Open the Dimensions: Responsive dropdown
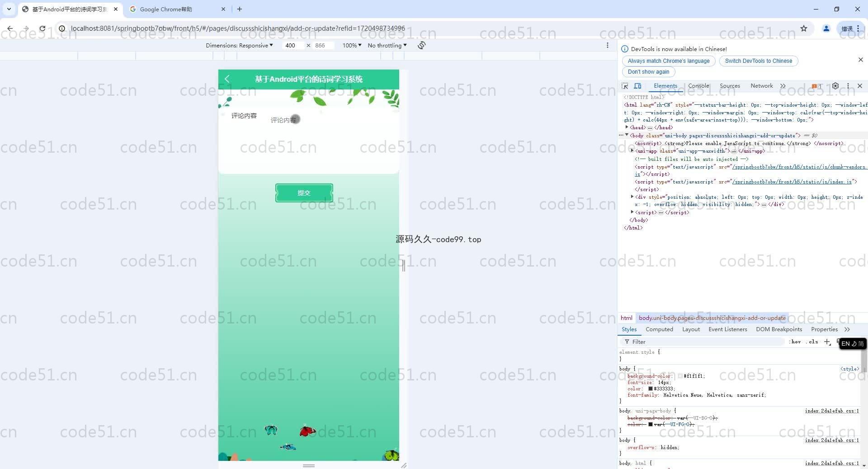868x469 pixels. [x=239, y=45]
